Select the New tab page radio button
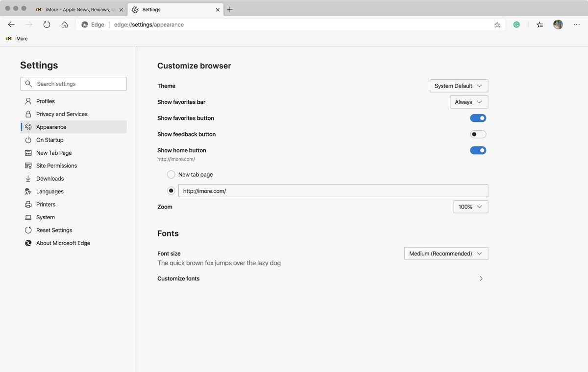The height and width of the screenshot is (372, 588). 171,174
